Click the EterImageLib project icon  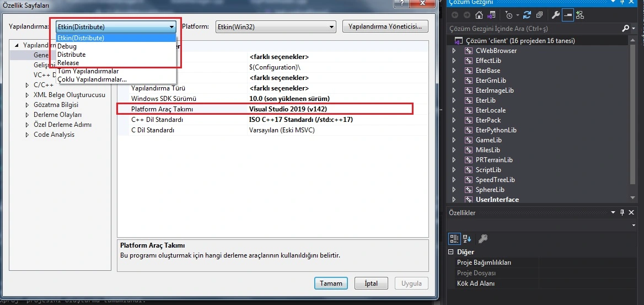[x=468, y=90]
